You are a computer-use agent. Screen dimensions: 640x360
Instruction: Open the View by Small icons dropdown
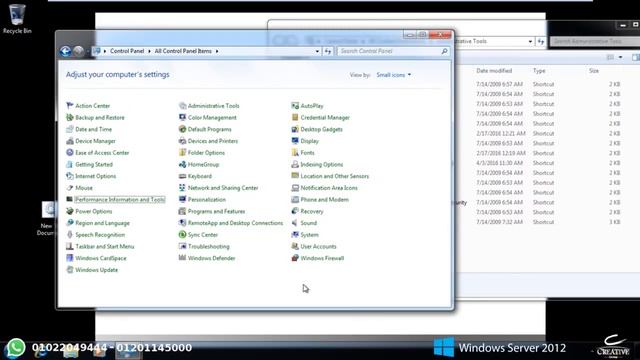coord(393,75)
